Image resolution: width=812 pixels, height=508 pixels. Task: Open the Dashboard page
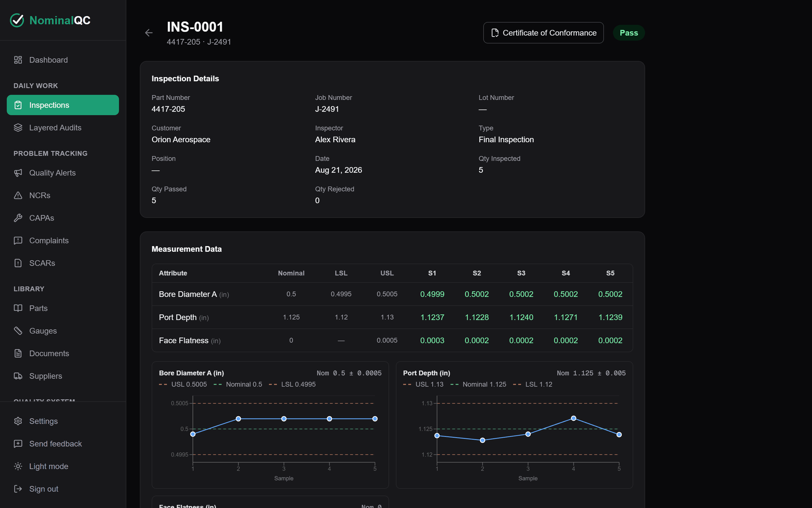[63, 60]
